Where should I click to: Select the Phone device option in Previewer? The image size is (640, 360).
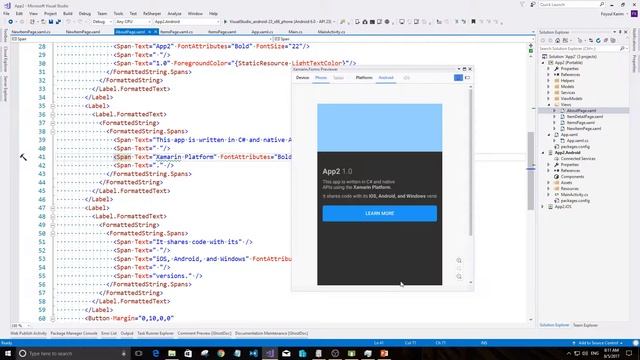321,78
